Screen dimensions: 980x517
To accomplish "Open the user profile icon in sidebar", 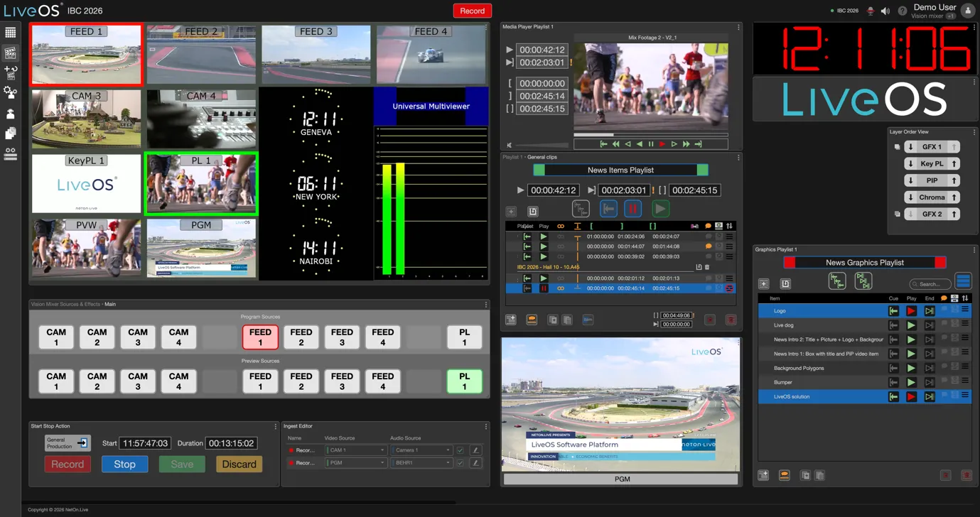I will click(10, 114).
